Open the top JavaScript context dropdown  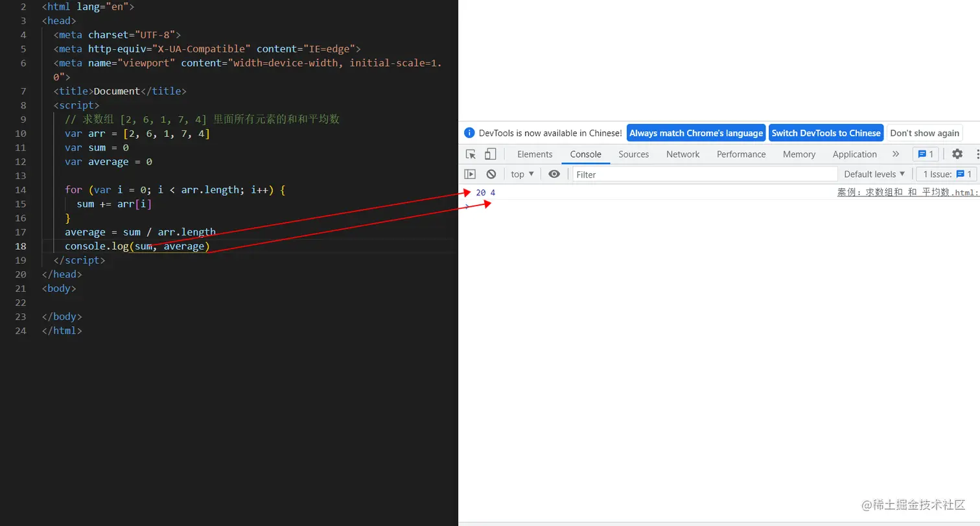(x=522, y=174)
